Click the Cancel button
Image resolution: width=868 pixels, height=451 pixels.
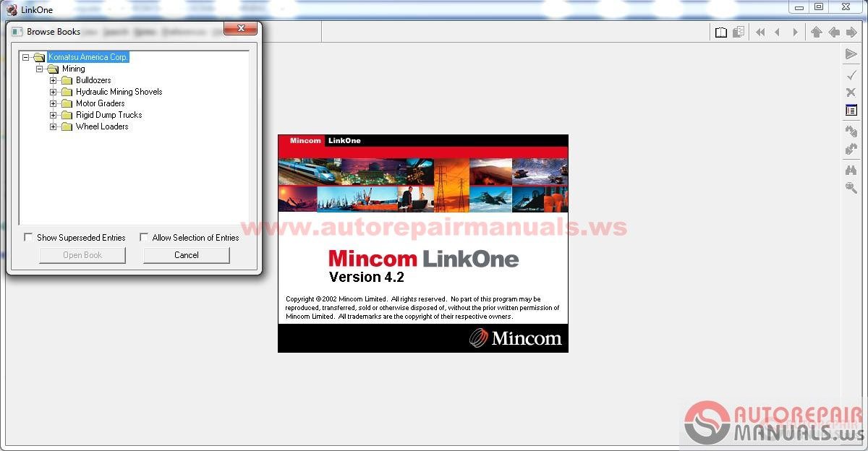[x=187, y=255]
